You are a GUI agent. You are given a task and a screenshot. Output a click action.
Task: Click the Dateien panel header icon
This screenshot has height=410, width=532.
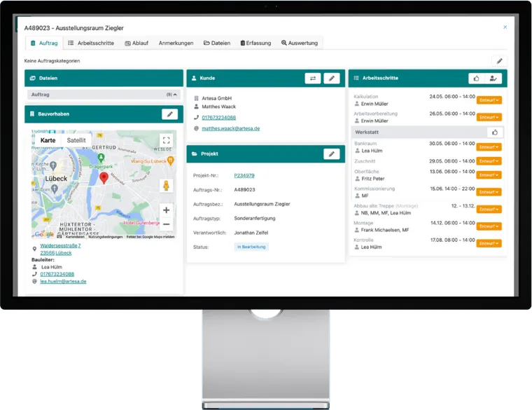click(x=33, y=78)
